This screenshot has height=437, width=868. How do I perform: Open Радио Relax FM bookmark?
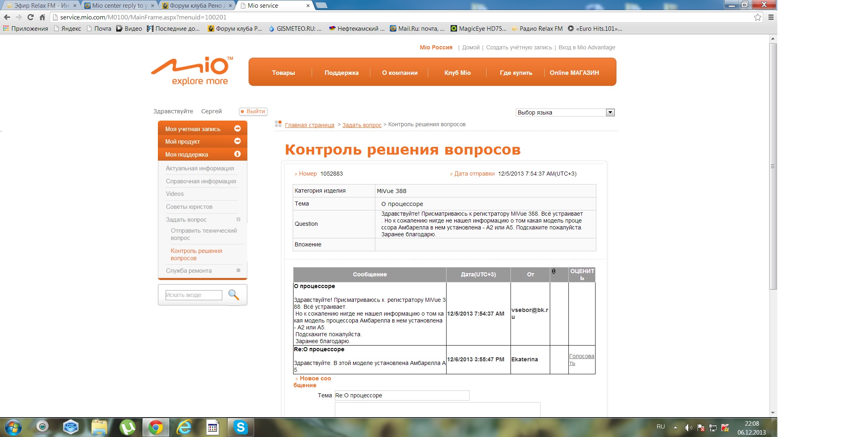pyautogui.click(x=537, y=28)
